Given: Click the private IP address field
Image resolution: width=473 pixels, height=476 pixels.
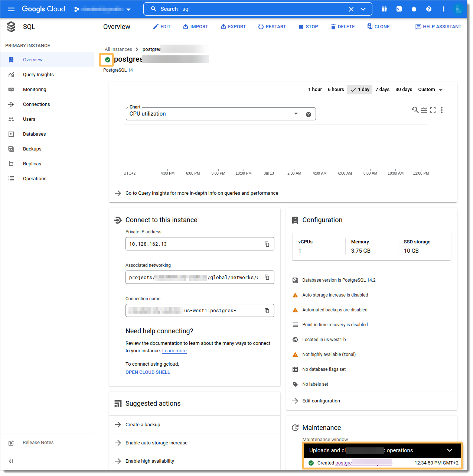Looking at the screenshot, I should [200, 244].
